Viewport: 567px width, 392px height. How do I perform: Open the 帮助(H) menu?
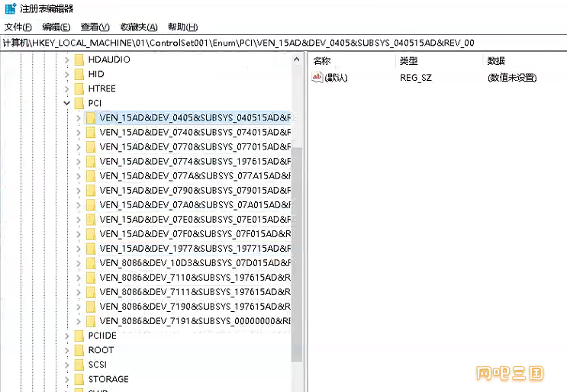click(x=182, y=27)
